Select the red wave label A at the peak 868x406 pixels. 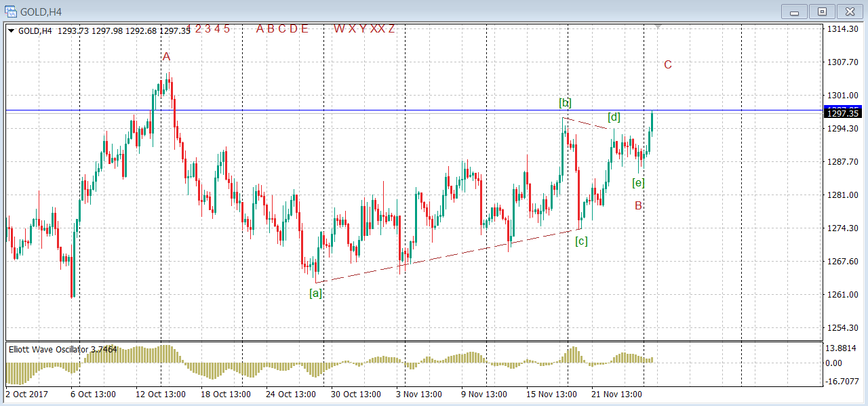coord(167,57)
